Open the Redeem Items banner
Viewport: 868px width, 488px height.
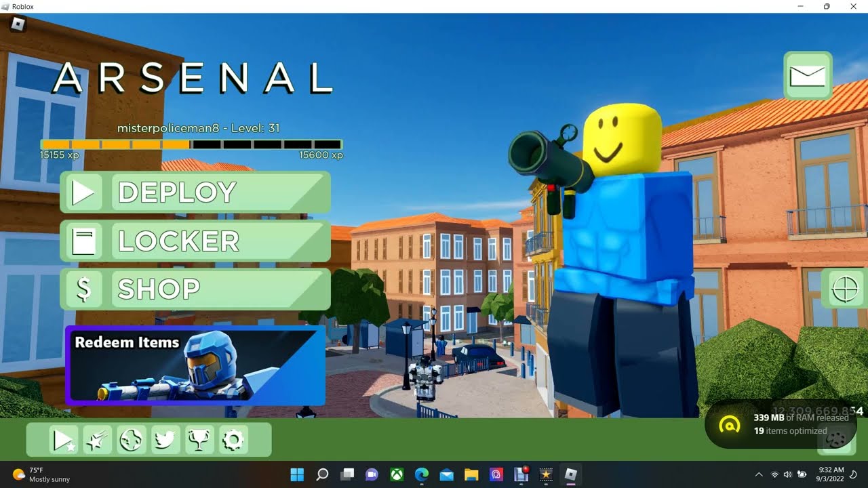click(x=195, y=365)
